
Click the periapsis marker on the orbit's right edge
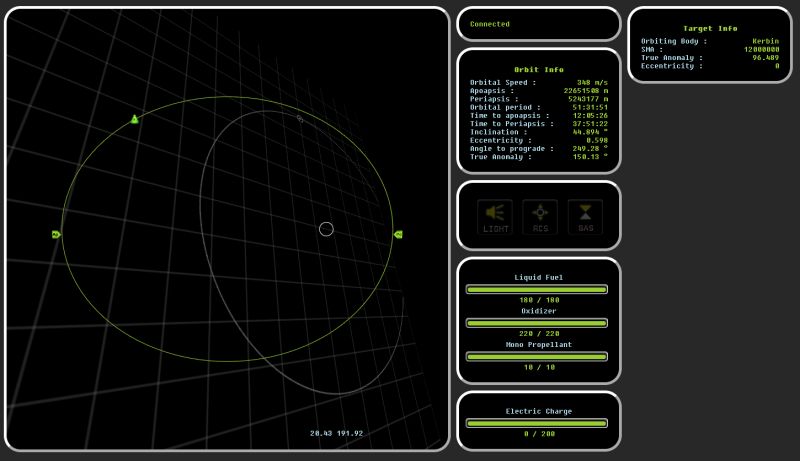click(398, 234)
